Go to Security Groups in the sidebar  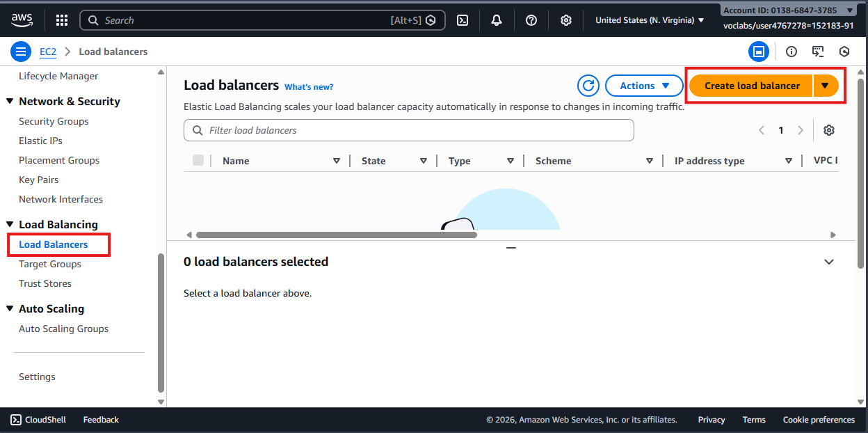tap(54, 121)
